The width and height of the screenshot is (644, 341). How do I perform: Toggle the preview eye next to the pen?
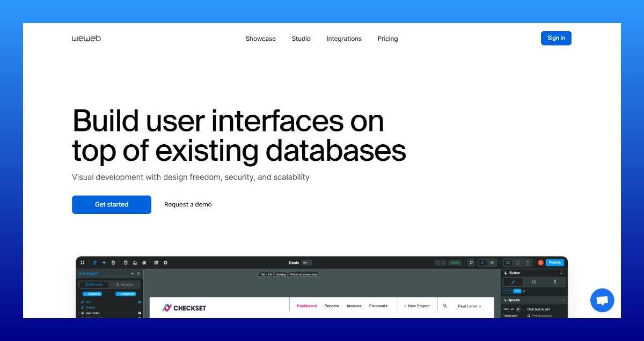[x=492, y=263]
